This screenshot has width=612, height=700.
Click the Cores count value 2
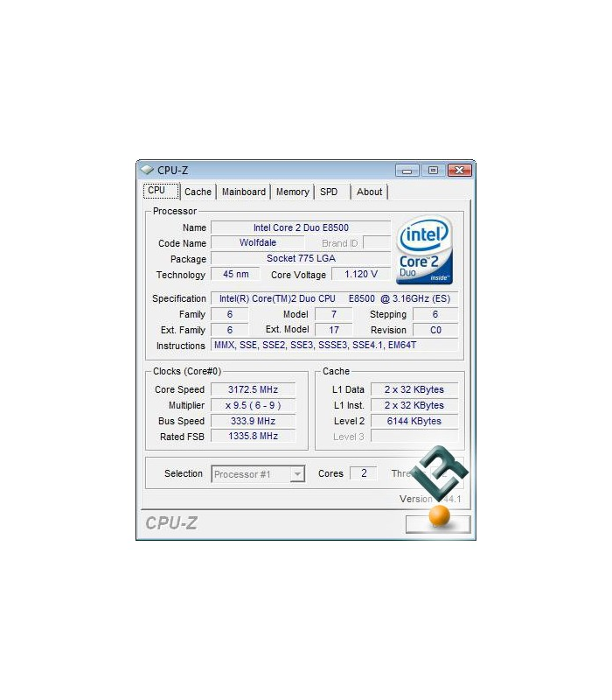tap(364, 473)
